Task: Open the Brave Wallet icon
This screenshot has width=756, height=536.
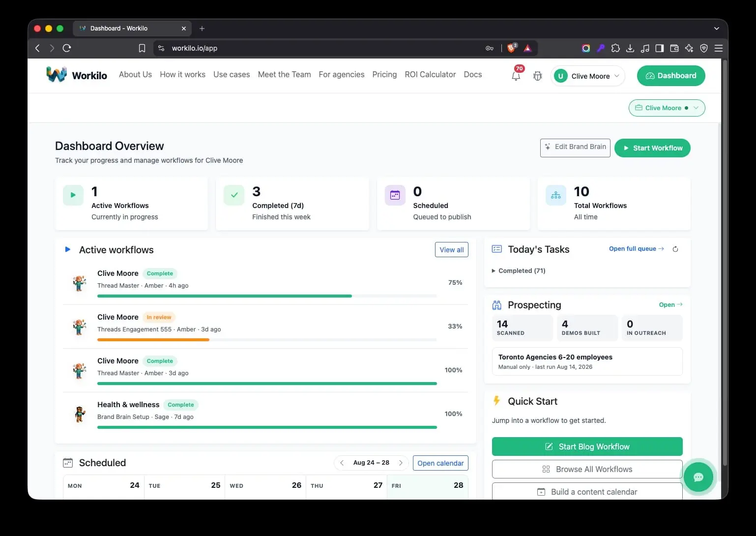Action: 674,48
